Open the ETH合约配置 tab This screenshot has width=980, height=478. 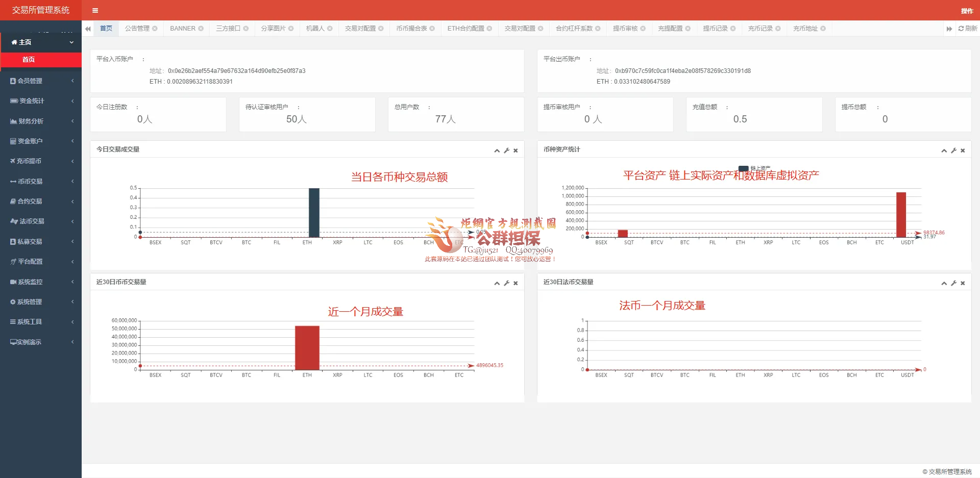pyautogui.click(x=465, y=29)
